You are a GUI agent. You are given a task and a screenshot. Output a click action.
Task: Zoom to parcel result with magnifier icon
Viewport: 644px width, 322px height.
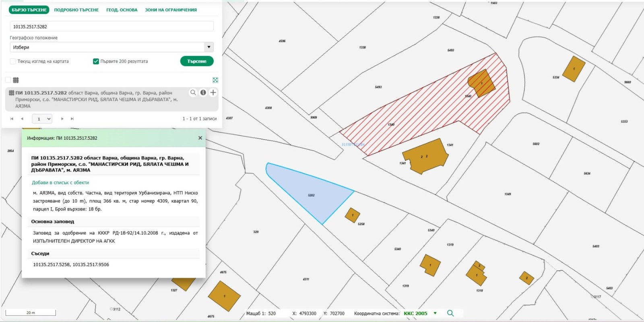(193, 93)
